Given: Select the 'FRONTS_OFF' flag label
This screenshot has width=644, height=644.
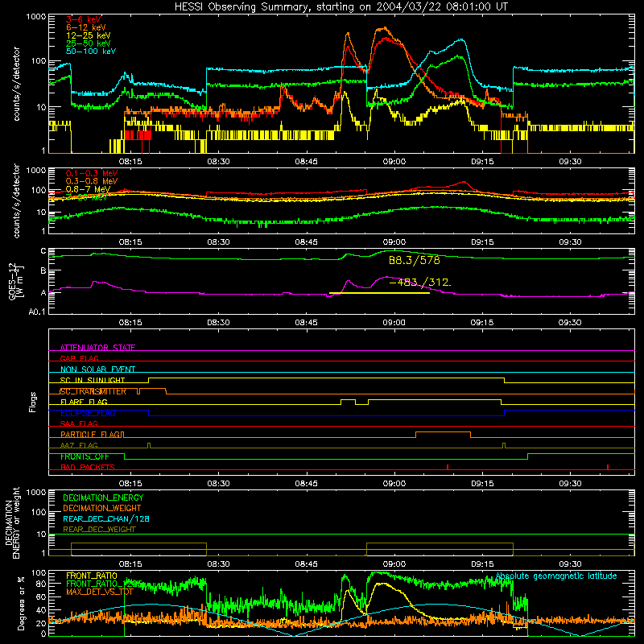Looking at the screenshot, I should (85, 456).
